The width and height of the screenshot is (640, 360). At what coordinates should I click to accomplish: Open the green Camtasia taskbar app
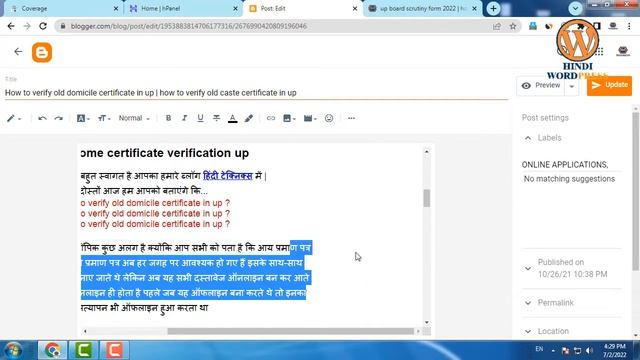pos(83,350)
